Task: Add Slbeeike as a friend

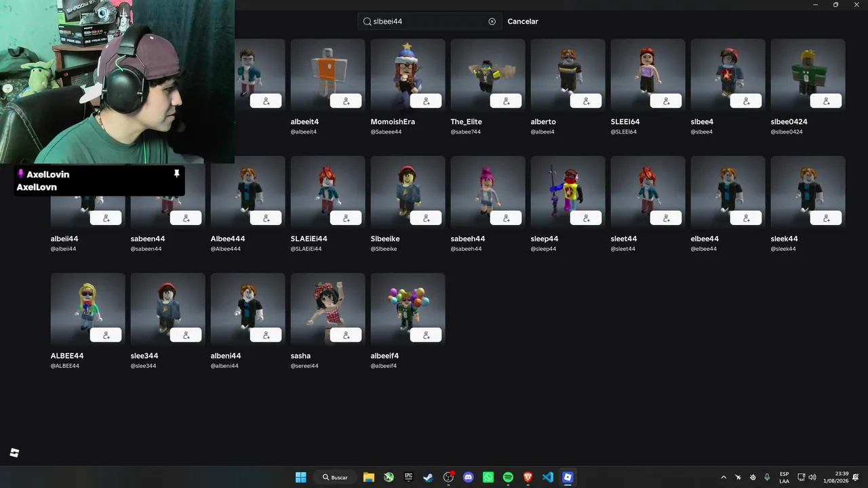Action: 427,218
